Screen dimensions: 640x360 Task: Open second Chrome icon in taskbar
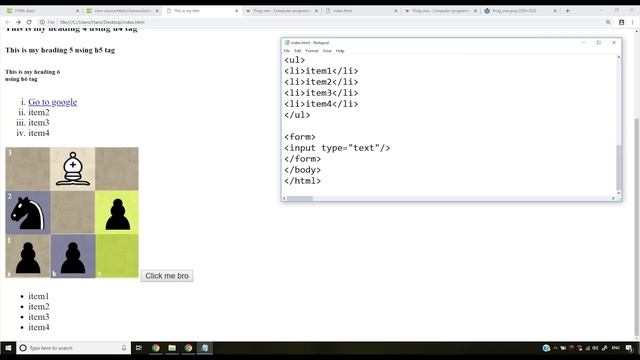(188, 348)
